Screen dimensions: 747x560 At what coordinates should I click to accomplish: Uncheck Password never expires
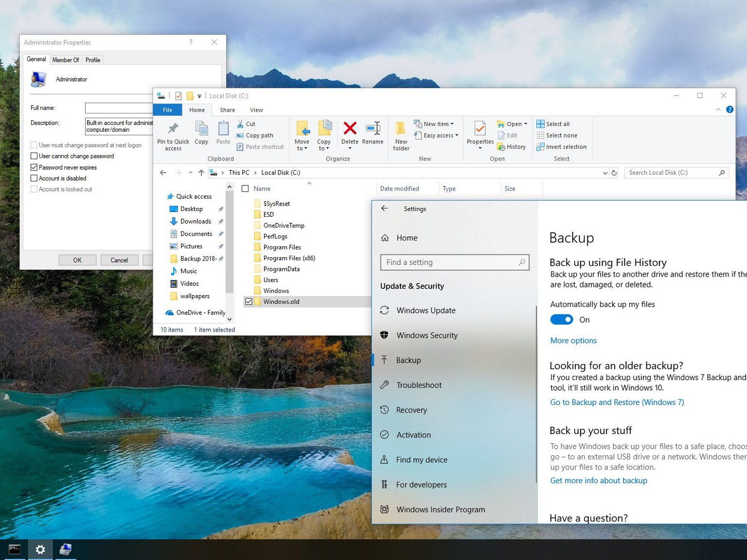[x=34, y=167]
